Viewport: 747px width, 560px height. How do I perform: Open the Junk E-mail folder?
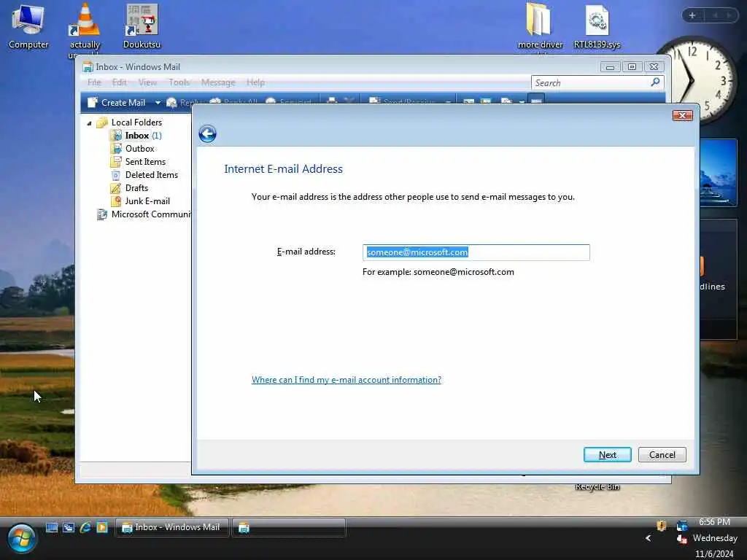(141, 201)
